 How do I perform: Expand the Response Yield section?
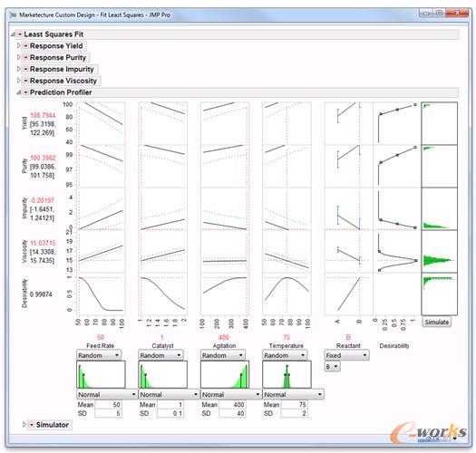point(19,45)
